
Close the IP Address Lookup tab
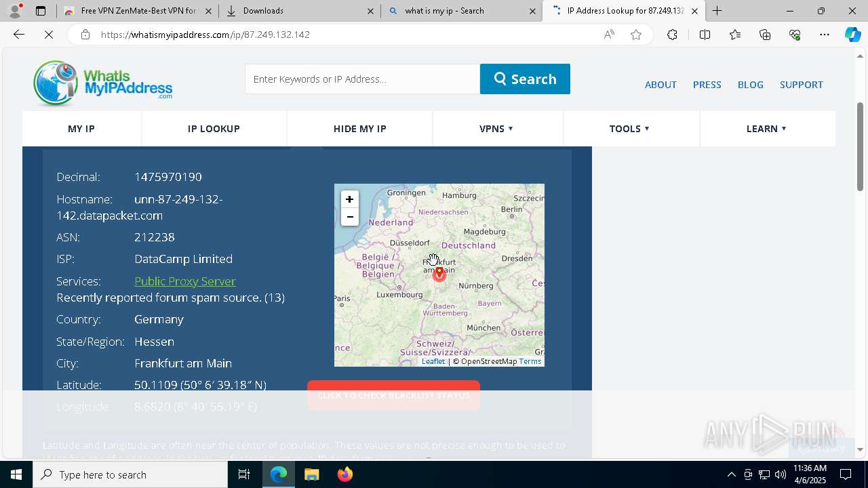pyautogui.click(x=694, y=11)
